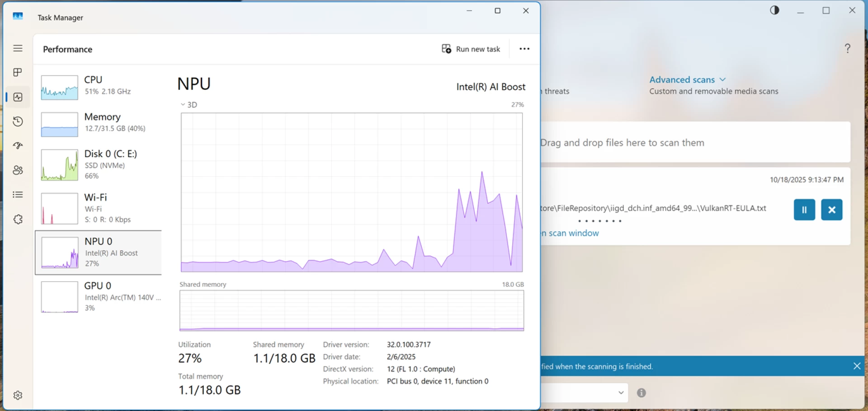Screen dimensions: 868x411
Task: Select the CPU performance entry
Action: tap(98, 87)
